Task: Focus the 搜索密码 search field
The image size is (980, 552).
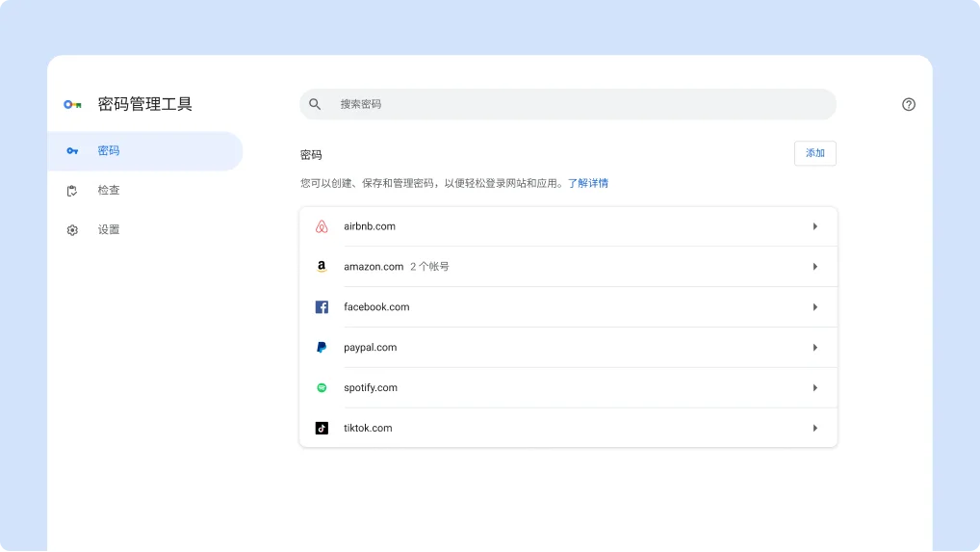Action: pos(568,104)
